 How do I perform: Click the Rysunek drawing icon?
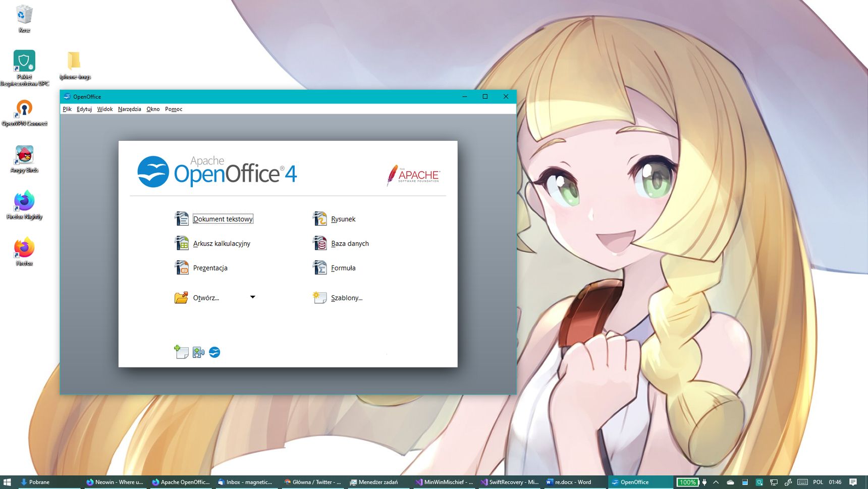[x=319, y=219]
